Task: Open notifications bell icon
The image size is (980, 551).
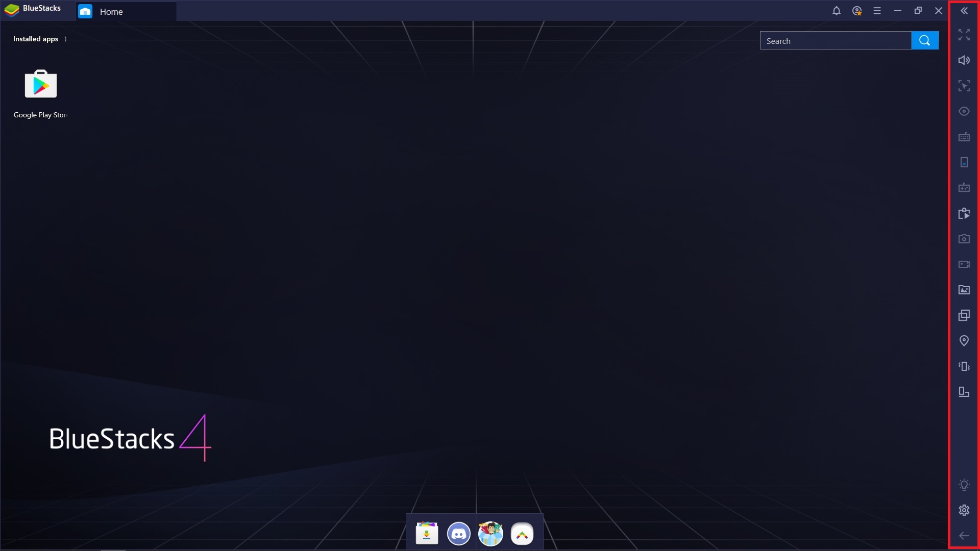Action: (x=837, y=11)
